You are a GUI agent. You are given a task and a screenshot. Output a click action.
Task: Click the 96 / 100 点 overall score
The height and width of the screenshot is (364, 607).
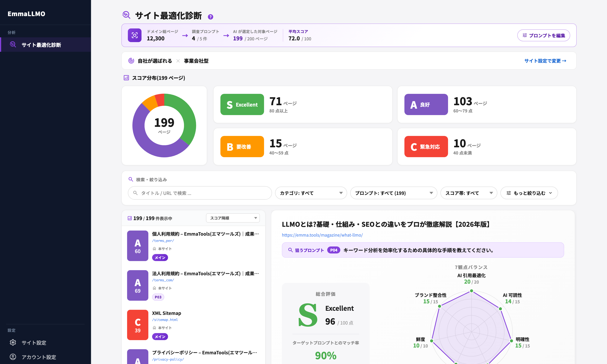[339, 321]
